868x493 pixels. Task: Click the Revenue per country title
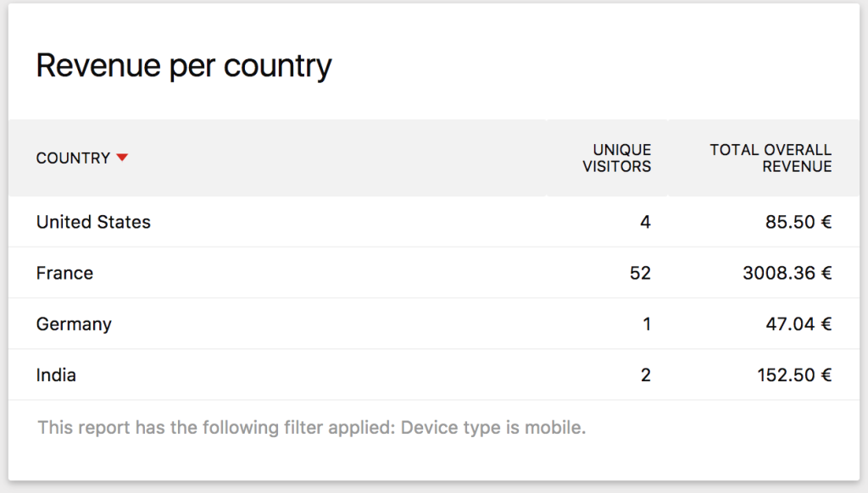click(184, 66)
